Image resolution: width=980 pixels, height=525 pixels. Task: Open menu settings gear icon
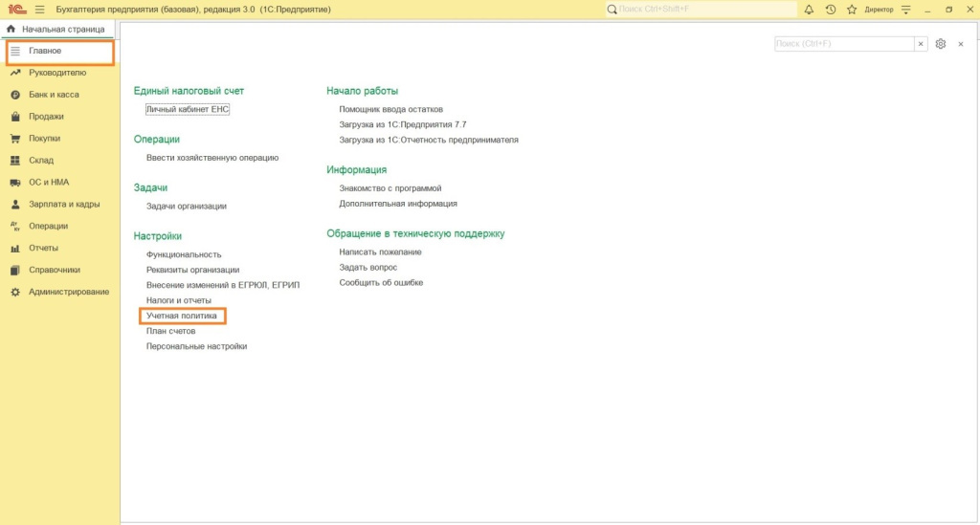[x=940, y=44]
